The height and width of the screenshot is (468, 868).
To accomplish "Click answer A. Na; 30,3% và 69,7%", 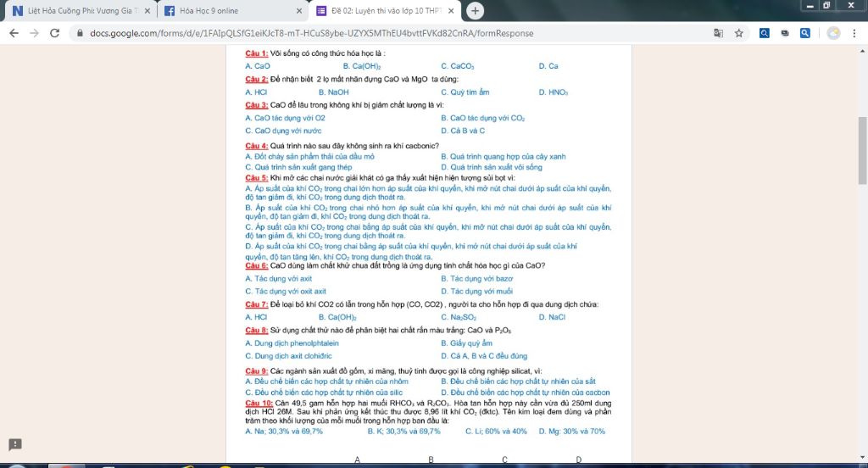I will pos(284,432).
